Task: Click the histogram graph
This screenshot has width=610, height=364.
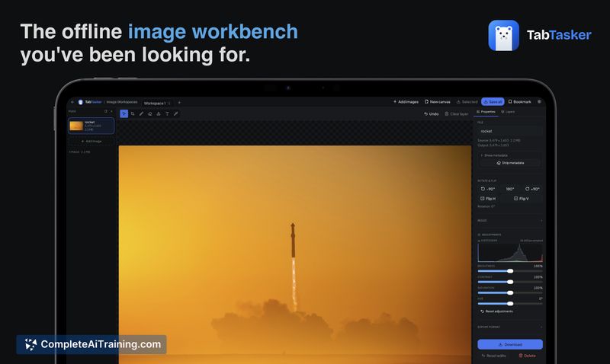Action: pos(510,253)
